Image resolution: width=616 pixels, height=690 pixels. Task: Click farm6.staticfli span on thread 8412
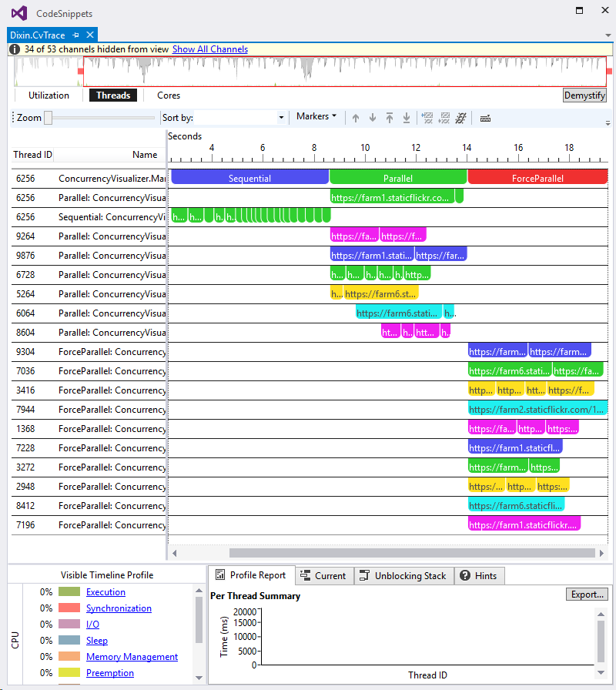point(516,506)
